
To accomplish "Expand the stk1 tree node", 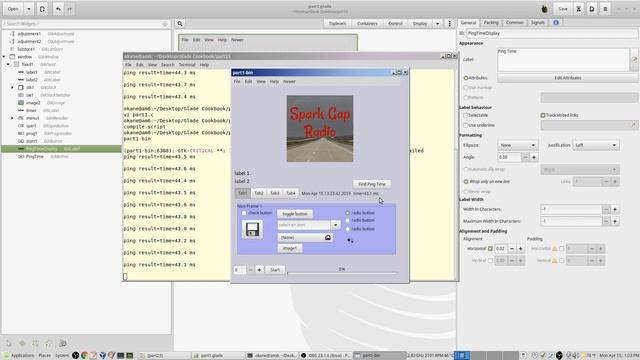I will [x=12, y=87].
